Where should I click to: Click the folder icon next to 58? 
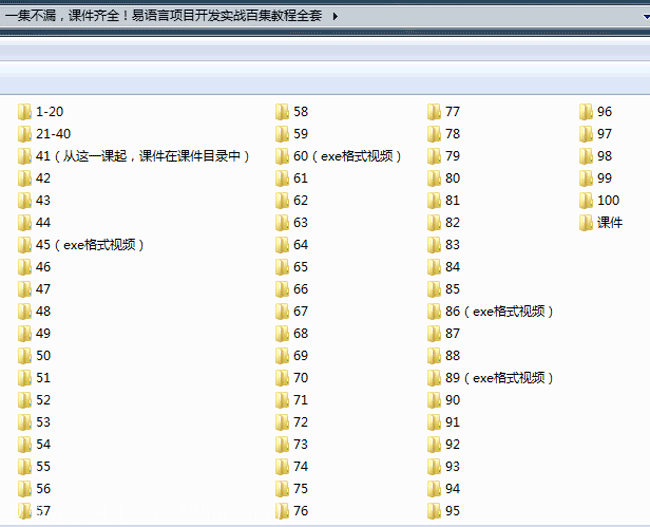click(x=282, y=112)
